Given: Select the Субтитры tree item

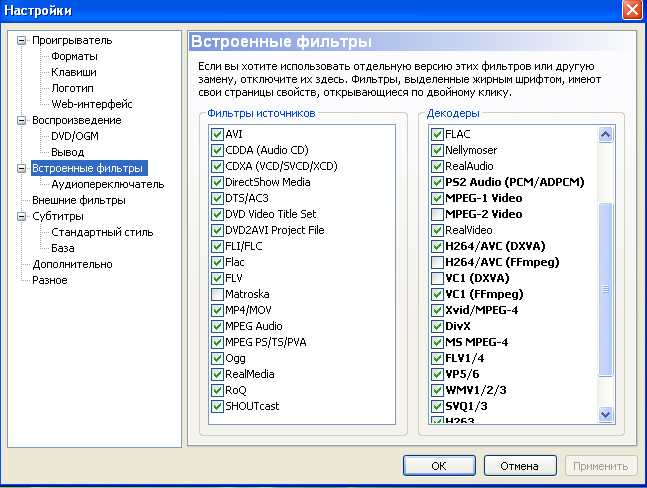Looking at the screenshot, I should (58, 216).
